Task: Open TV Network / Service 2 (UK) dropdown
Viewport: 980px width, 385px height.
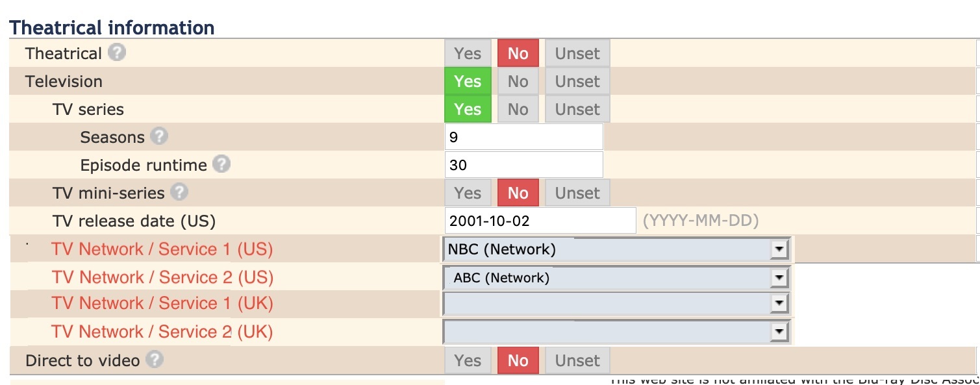Action: [616, 332]
